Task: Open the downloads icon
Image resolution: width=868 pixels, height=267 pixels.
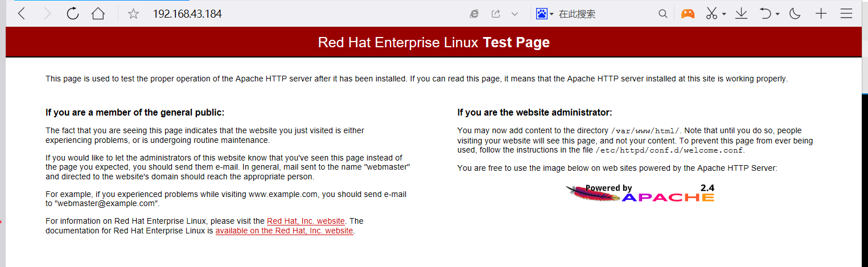Action: click(x=741, y=14)
